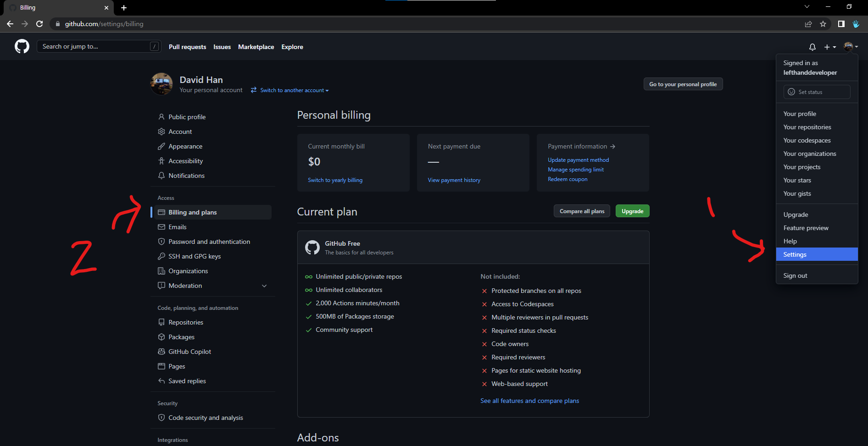Click the GitHub Copilot icon
This screenshot has width=868, height=446.
coord(161,352)
